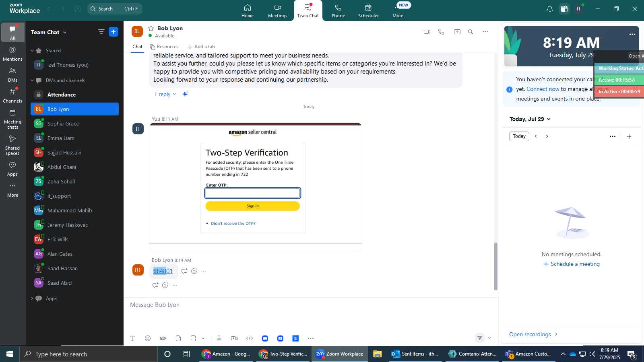Open More in the left sidebar

[12, 190]
